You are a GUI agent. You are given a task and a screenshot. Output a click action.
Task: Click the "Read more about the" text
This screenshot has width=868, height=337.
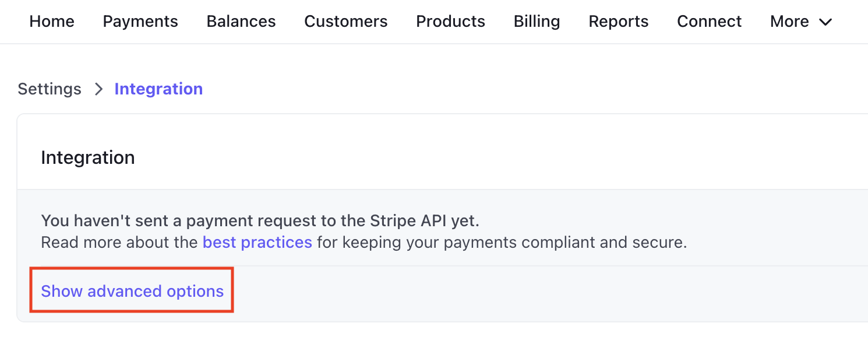pos(119,242)
